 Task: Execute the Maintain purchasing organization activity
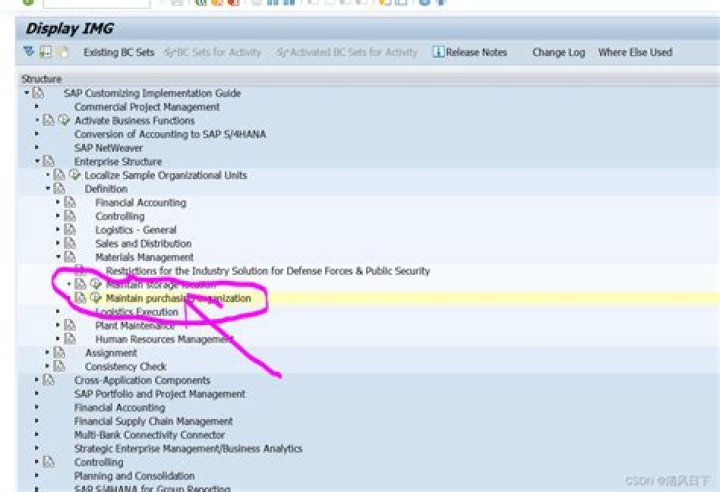(x=96, y=298)
